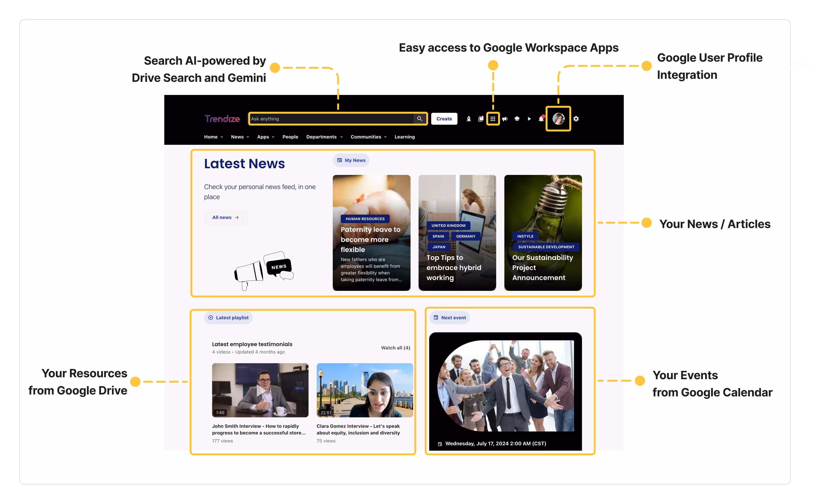
Task: Expand the Home menu dropdown
Action: click(x=213, y=137)
